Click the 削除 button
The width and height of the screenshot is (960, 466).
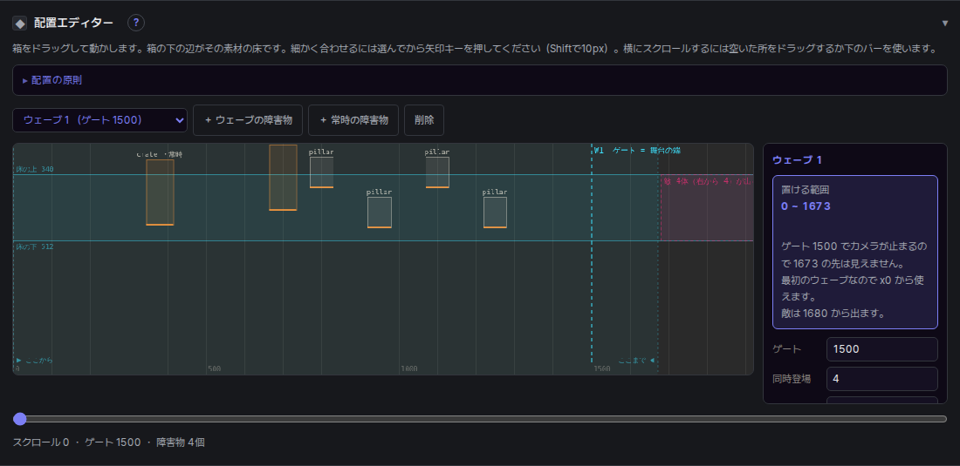(x=424, y=120)
